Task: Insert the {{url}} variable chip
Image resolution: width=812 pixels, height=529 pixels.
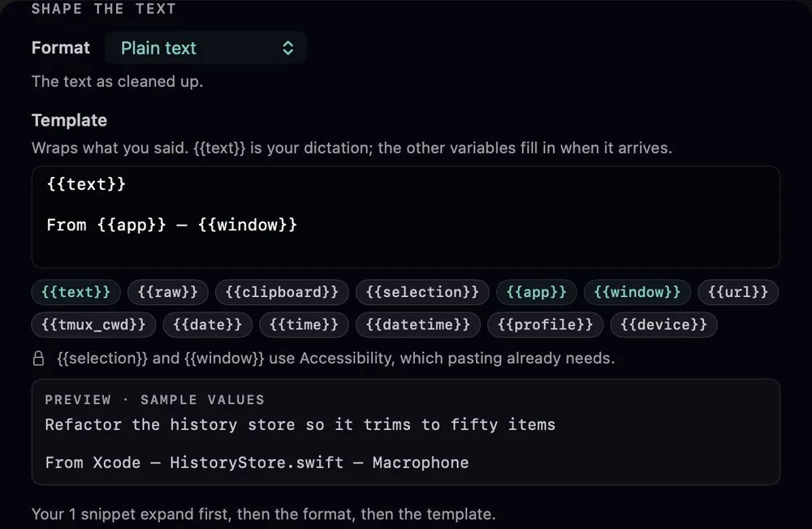Action: pos(738,292)
